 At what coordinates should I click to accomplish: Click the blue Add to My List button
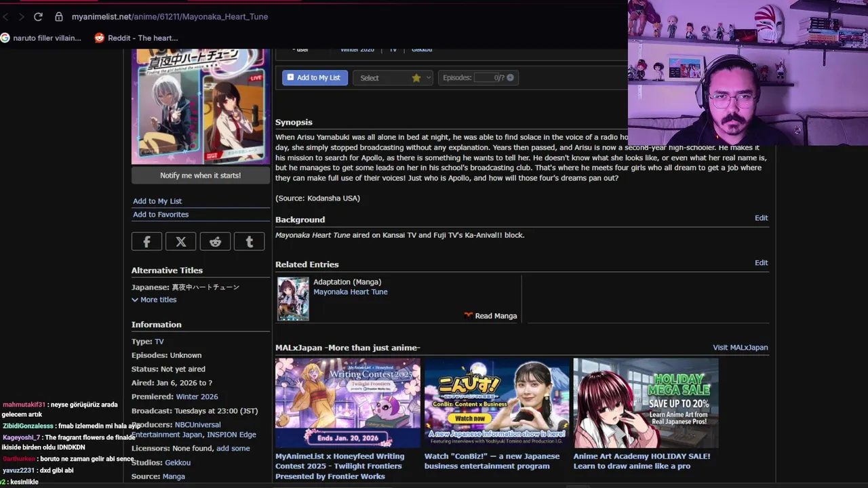click(315, 77)
